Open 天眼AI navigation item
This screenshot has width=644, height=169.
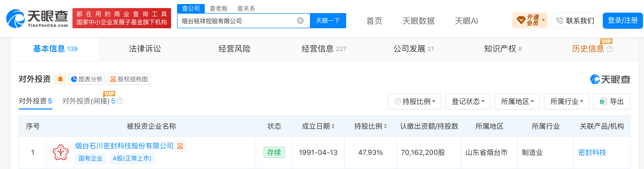coord(466,21)
